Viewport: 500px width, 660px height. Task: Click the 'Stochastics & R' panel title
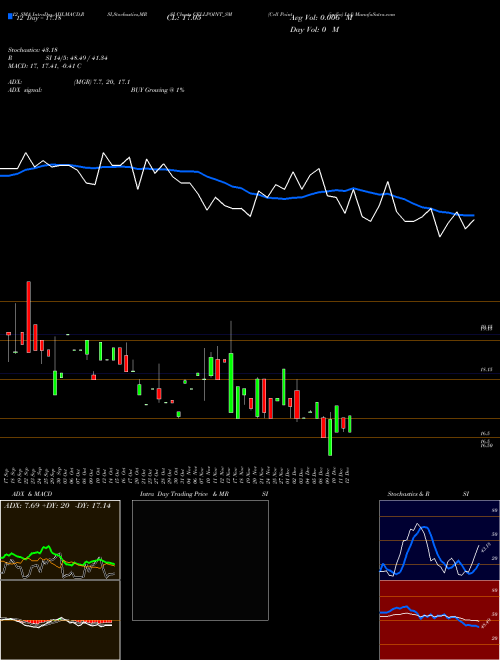click(409, 494)
